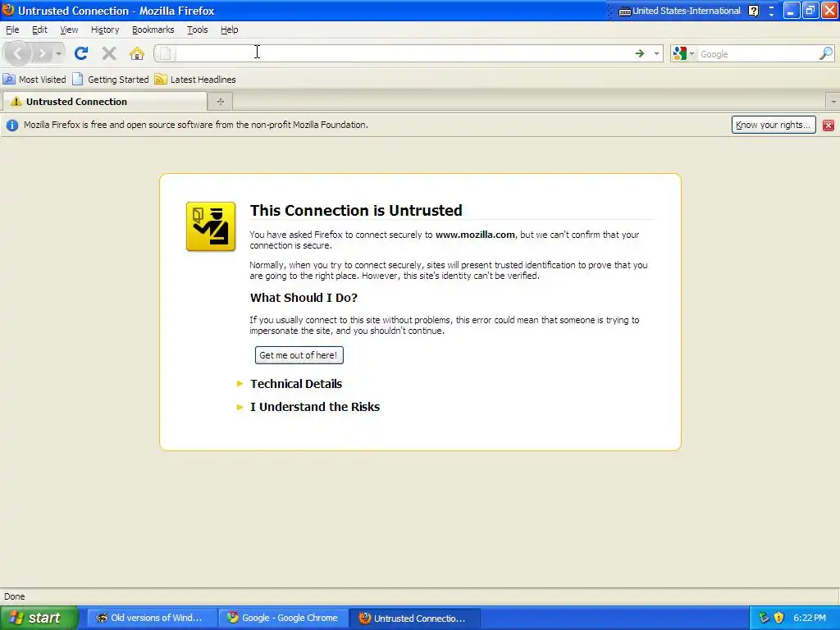Click the 6:22 PM system clock

tap(810, 618)
